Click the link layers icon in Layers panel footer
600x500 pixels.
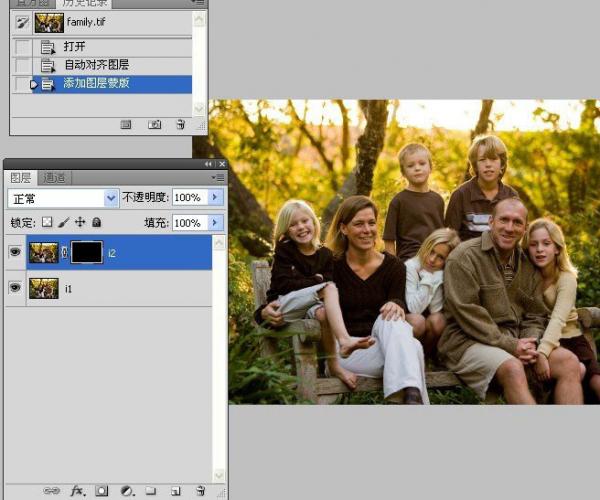pos(51,490)
